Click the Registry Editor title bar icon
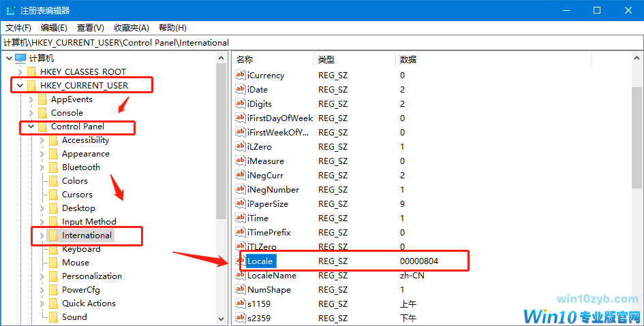 click(x=10, y=10)
